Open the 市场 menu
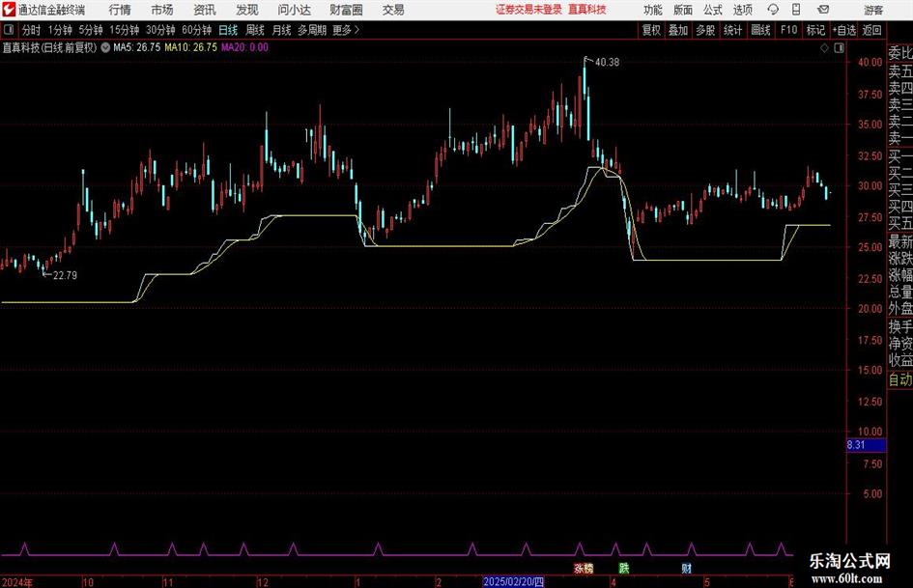The image size is (913, 588). pos(162,10)
